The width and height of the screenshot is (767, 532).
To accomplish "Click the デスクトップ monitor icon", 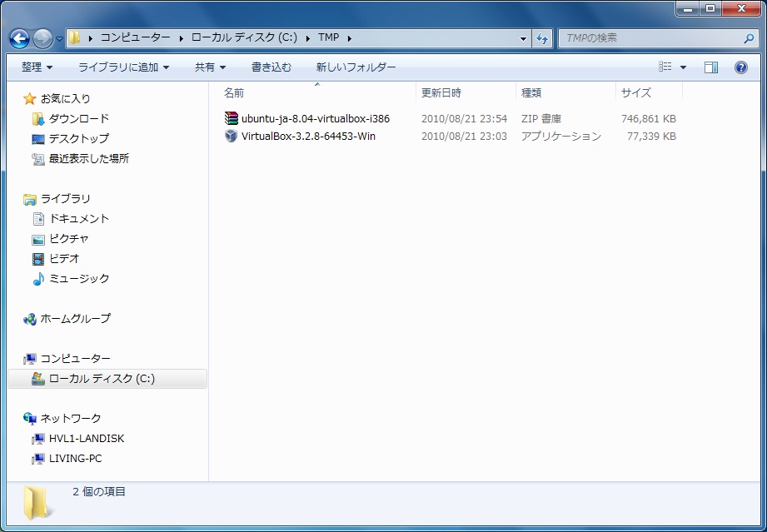I will coord(38,139).
